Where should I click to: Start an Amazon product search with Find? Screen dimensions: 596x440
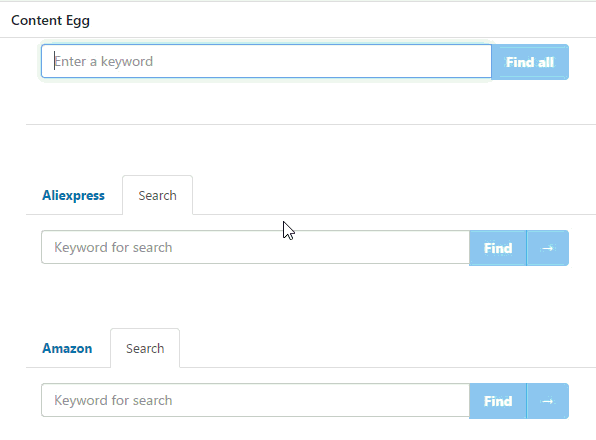[x=498, y=401]
